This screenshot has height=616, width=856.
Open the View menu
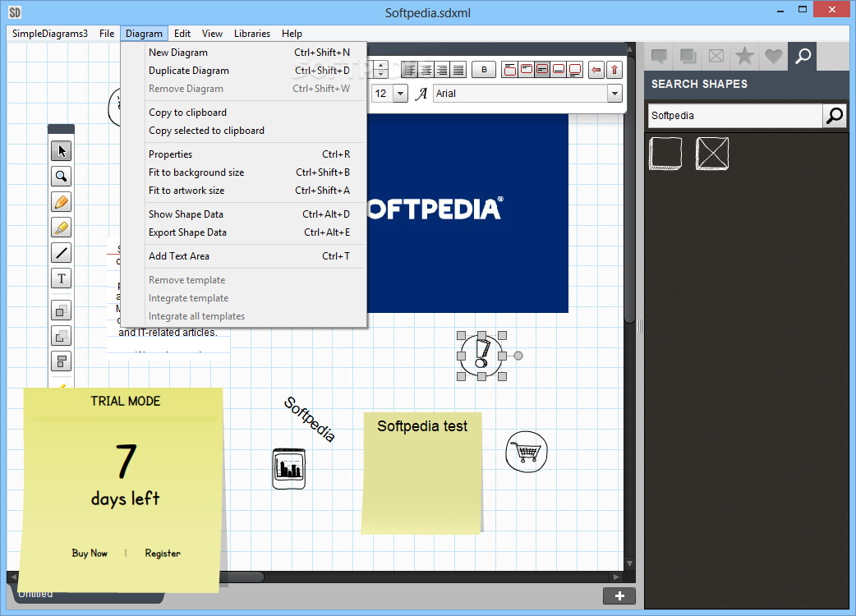[213, 34]
